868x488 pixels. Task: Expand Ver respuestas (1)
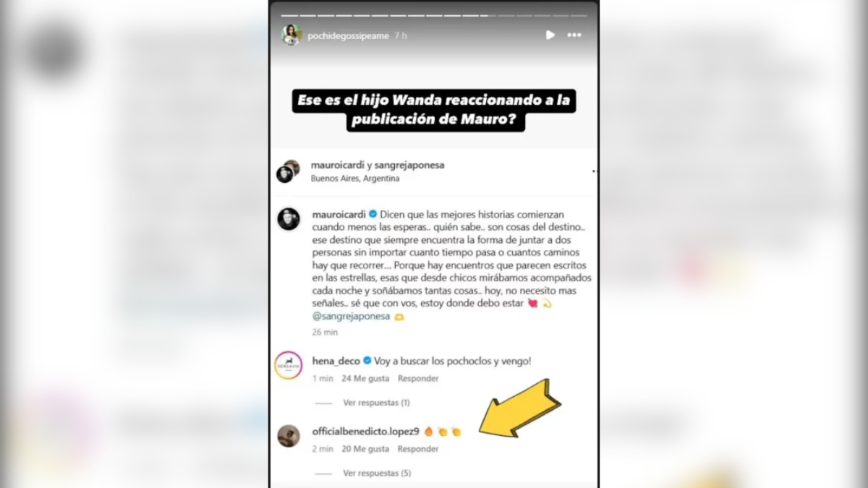[376, 403]
